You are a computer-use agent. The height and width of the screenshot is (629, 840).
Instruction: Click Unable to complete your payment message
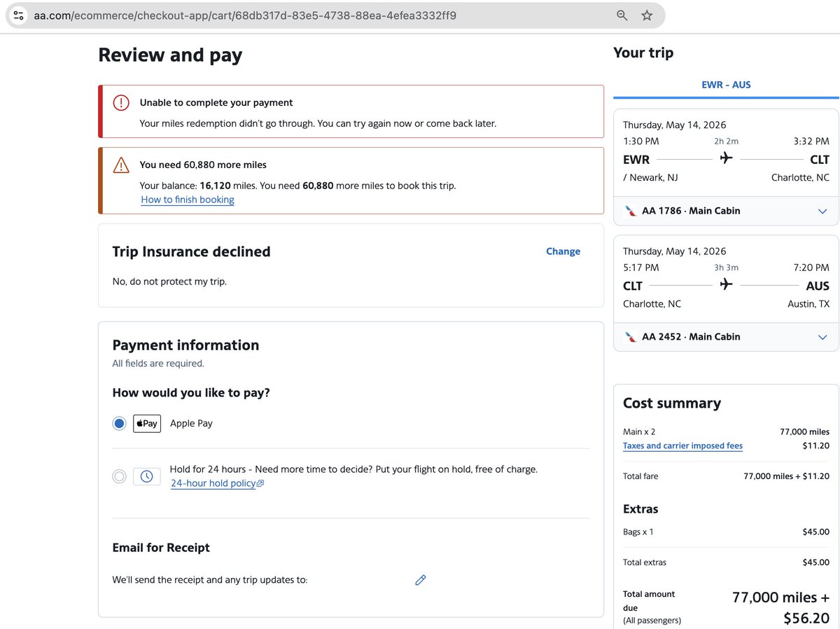216,102
